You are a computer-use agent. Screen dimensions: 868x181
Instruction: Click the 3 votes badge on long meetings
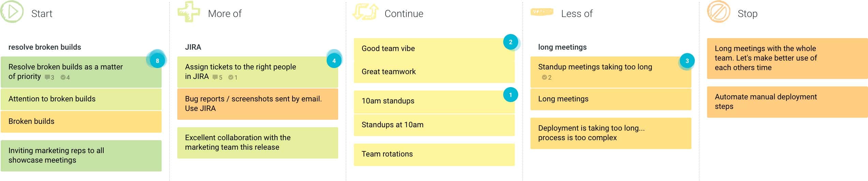687,61
